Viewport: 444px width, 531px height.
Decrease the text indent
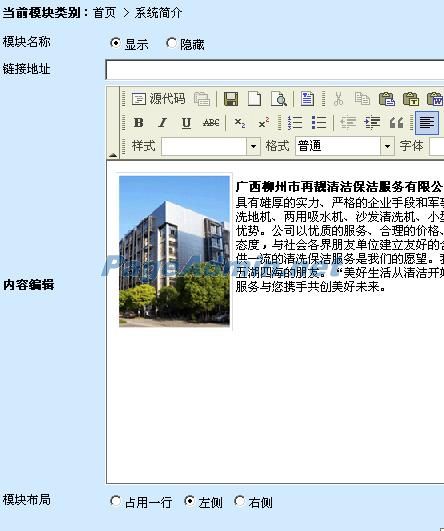point(348,123)
